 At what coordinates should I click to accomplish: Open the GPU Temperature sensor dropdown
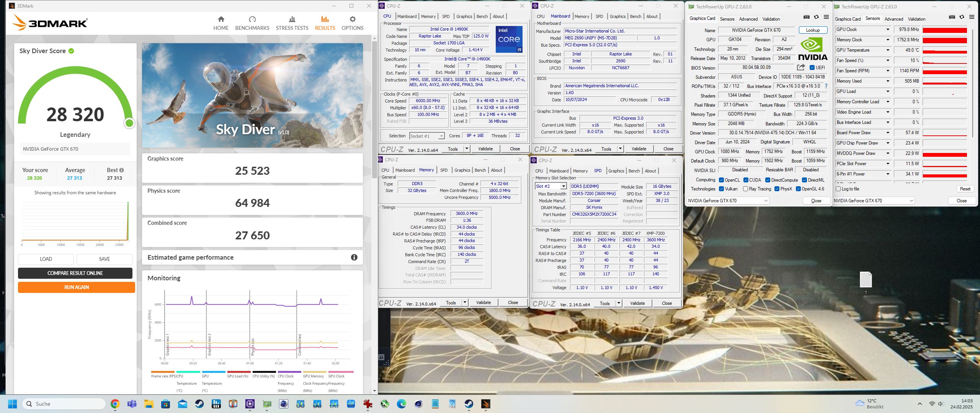point(888,50)
